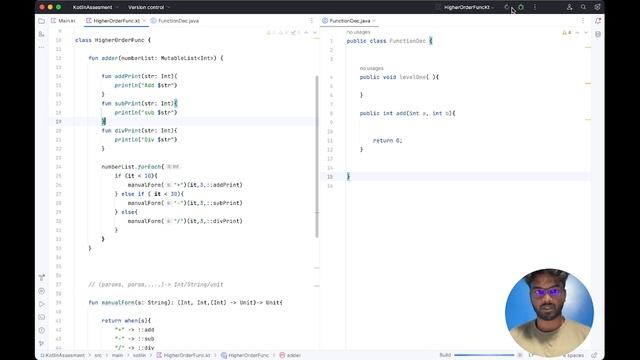Click adder function breadcrumb
640x360 pixels.
pyautogui.click(x=290, y=356)
